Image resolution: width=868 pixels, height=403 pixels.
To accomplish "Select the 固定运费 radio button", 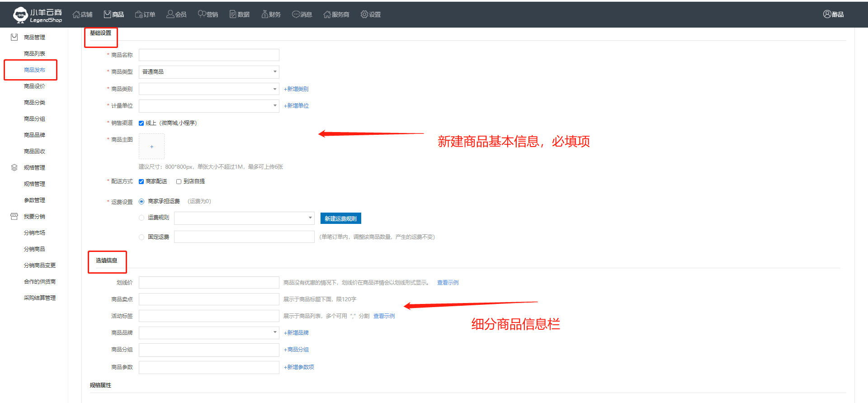I will click(x=142, y=237).
